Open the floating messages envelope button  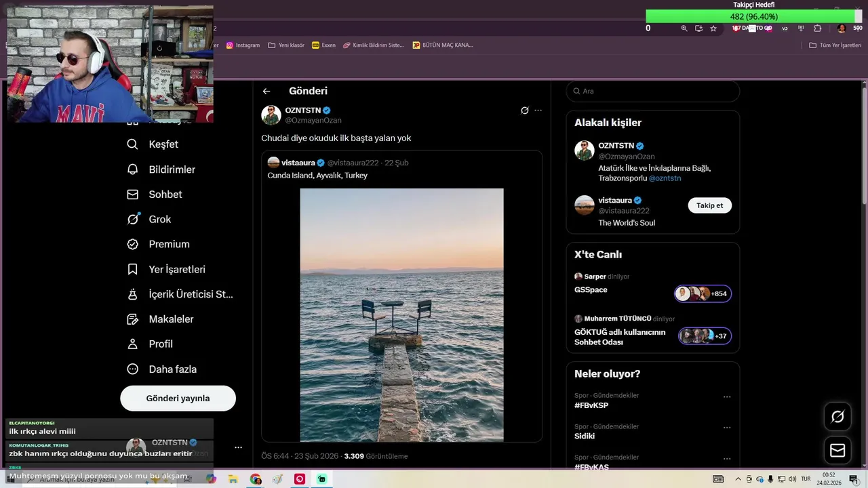pos(837,450)
